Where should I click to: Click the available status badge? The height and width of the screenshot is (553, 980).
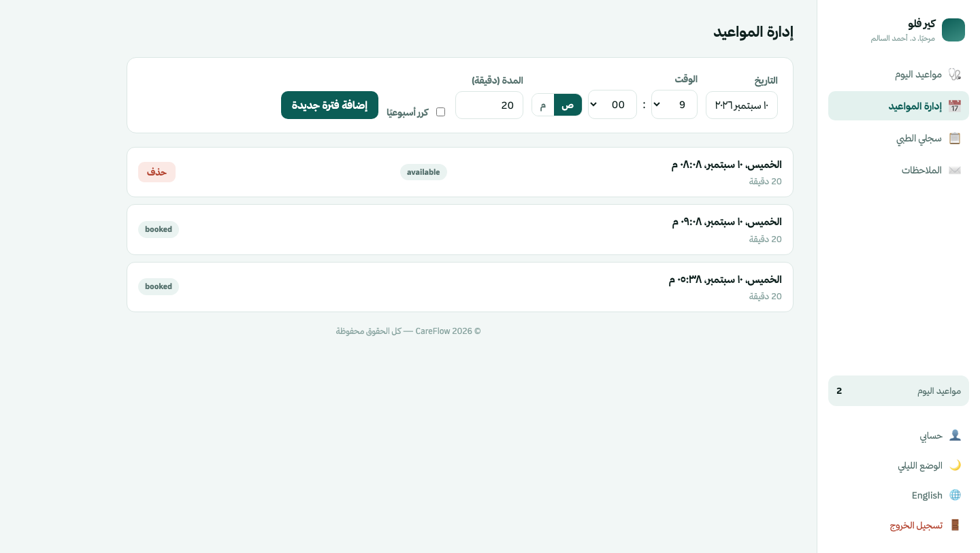(x=423, y=172)
